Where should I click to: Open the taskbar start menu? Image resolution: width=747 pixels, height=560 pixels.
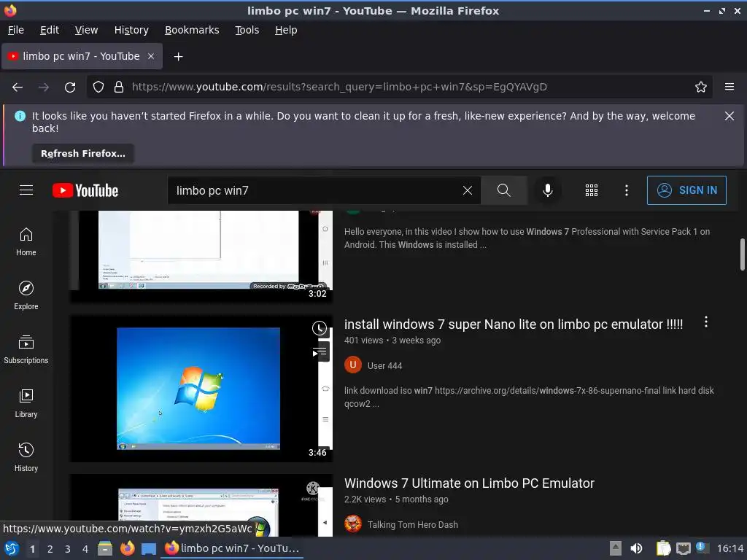[x=12, y=548]
